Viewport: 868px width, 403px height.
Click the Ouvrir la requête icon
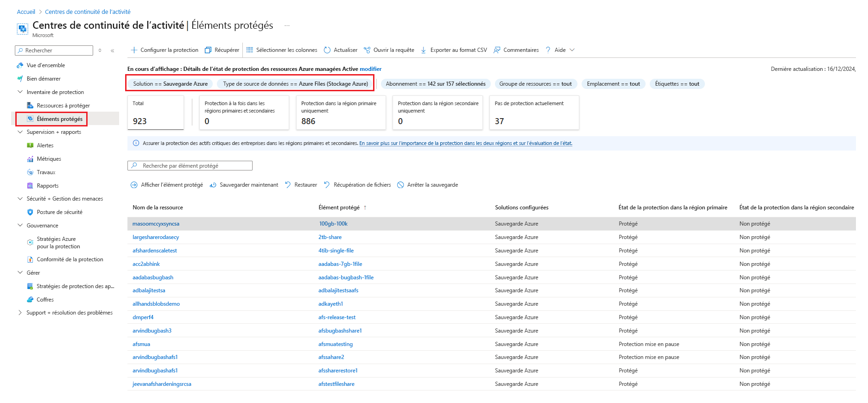367,50
